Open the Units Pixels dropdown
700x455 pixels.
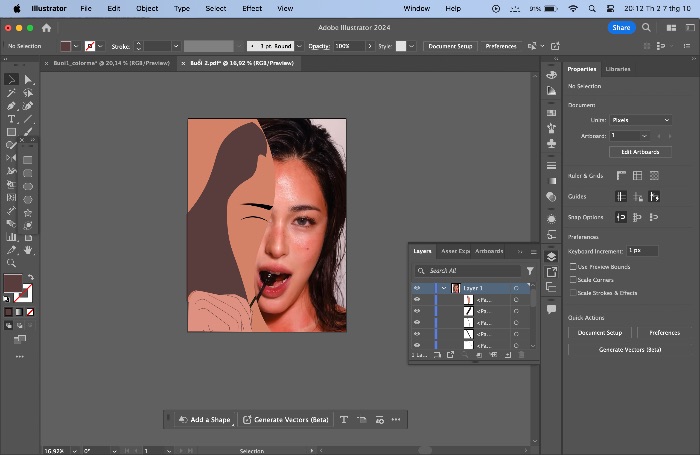(641, 120)
